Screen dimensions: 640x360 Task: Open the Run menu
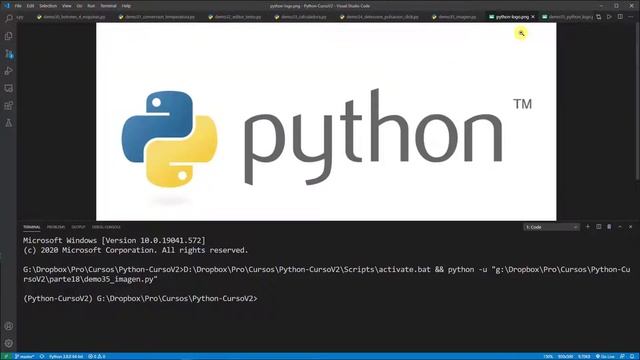[91, 6]
